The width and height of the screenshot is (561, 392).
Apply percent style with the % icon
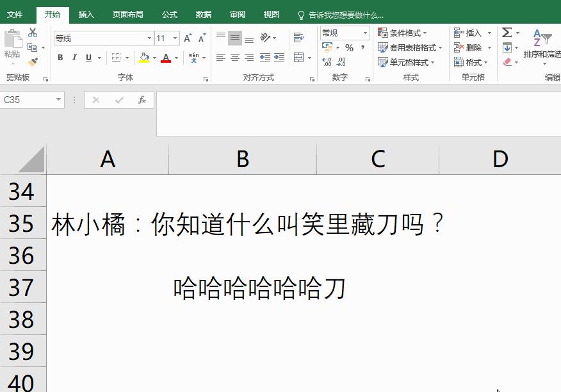click(x=350, y=47)
